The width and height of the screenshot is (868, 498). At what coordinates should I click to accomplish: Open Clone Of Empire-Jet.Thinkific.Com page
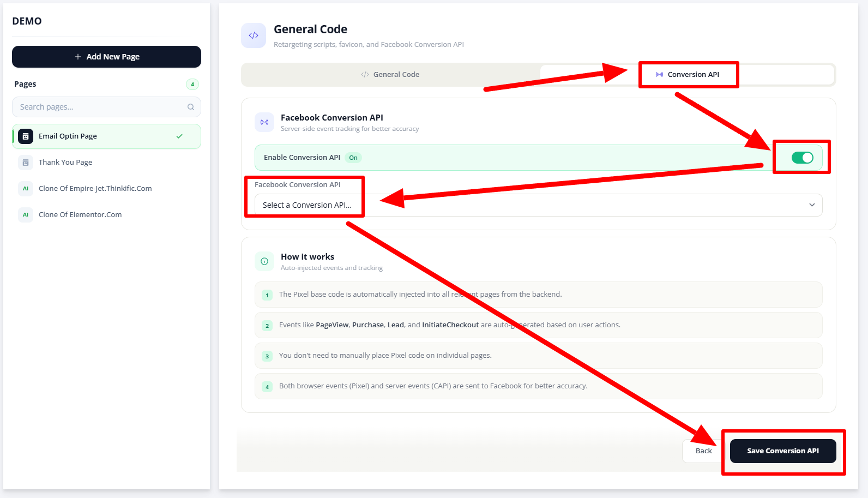pos(106,189)
